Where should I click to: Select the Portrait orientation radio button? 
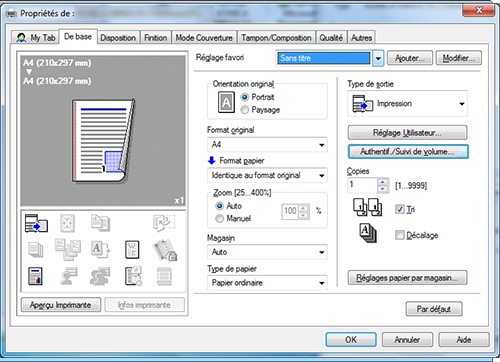tap(245, 97)
